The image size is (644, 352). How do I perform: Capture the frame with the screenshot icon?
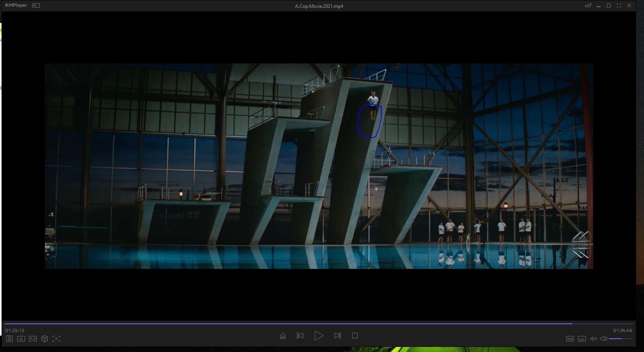tap(56, 339)
